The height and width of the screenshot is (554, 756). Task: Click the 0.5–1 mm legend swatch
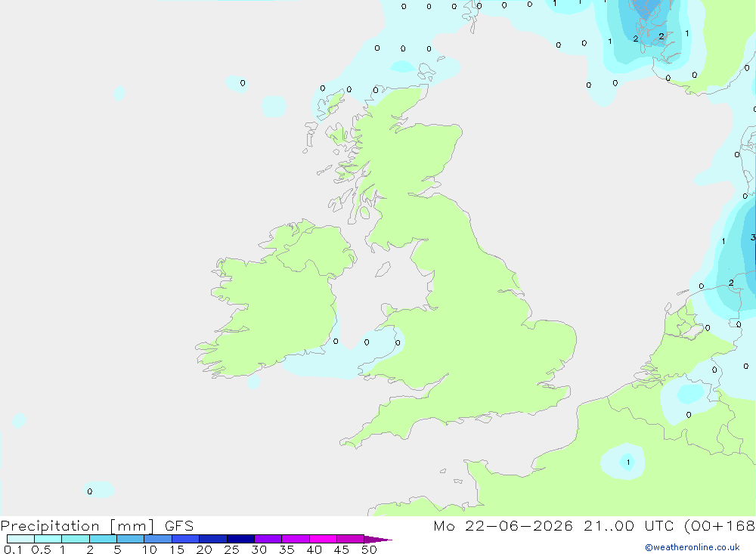pos(48,539)
